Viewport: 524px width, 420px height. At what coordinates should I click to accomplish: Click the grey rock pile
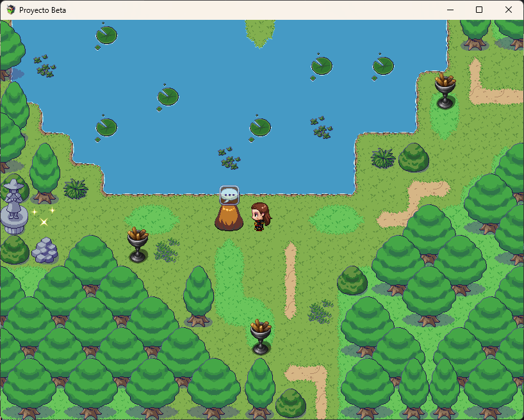(x=45, y=250)
